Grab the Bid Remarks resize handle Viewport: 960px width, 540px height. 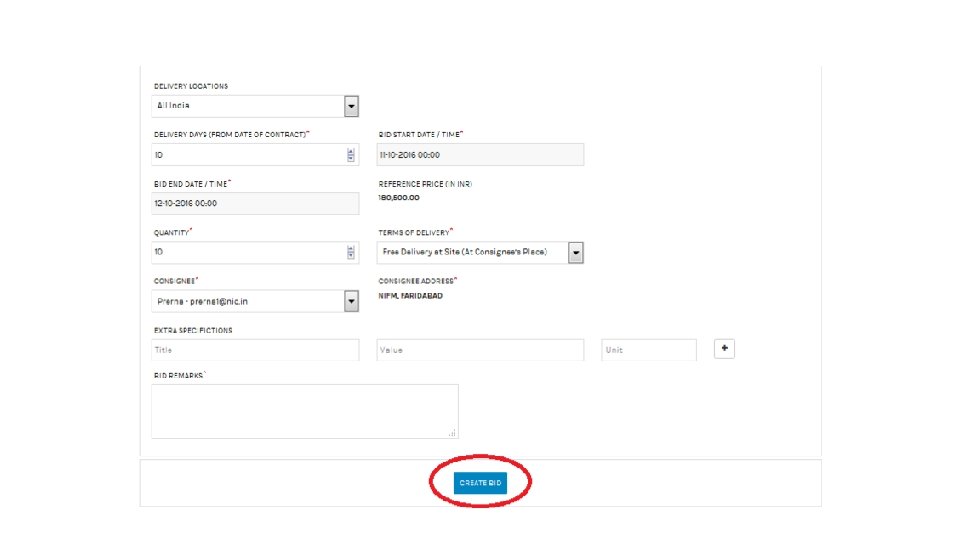(x=453, y=433)
